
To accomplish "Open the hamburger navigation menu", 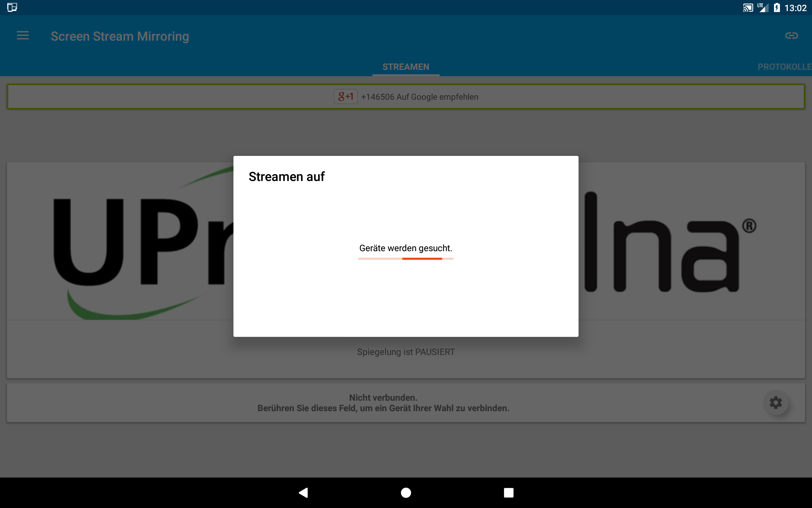I will pyautogui.click(x=23, y=35).
